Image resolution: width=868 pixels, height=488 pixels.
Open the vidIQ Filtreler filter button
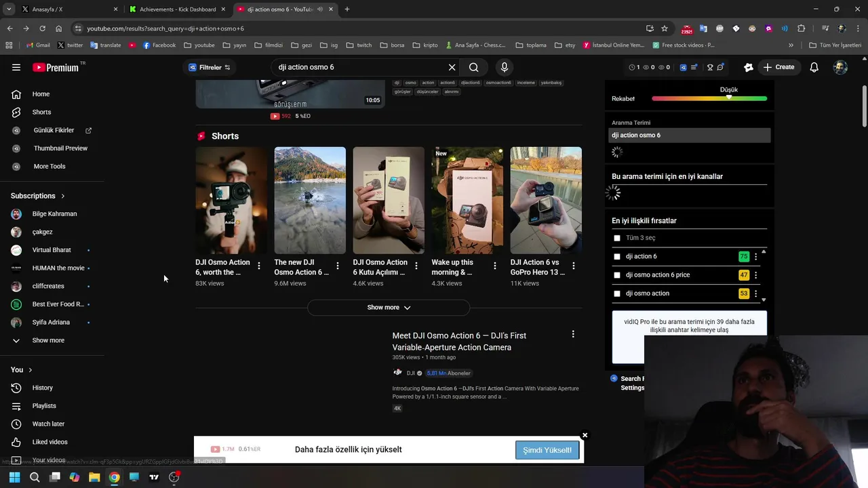[x=209, y=67]
